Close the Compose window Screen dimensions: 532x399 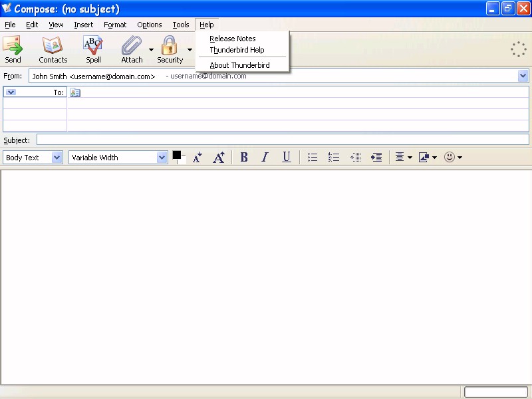pyautogui.click(x=523, y=9)
